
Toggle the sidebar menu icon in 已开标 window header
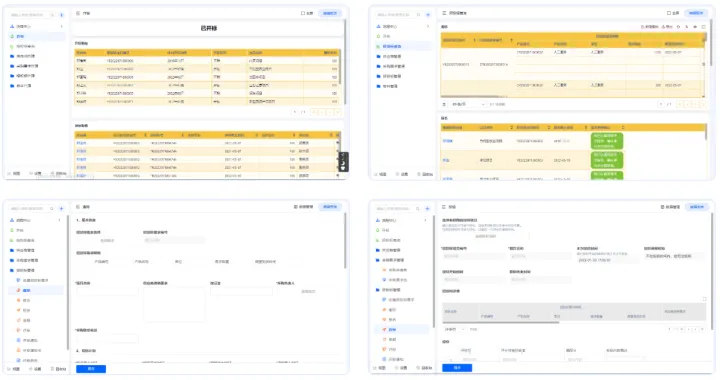(x=78, y=13)
